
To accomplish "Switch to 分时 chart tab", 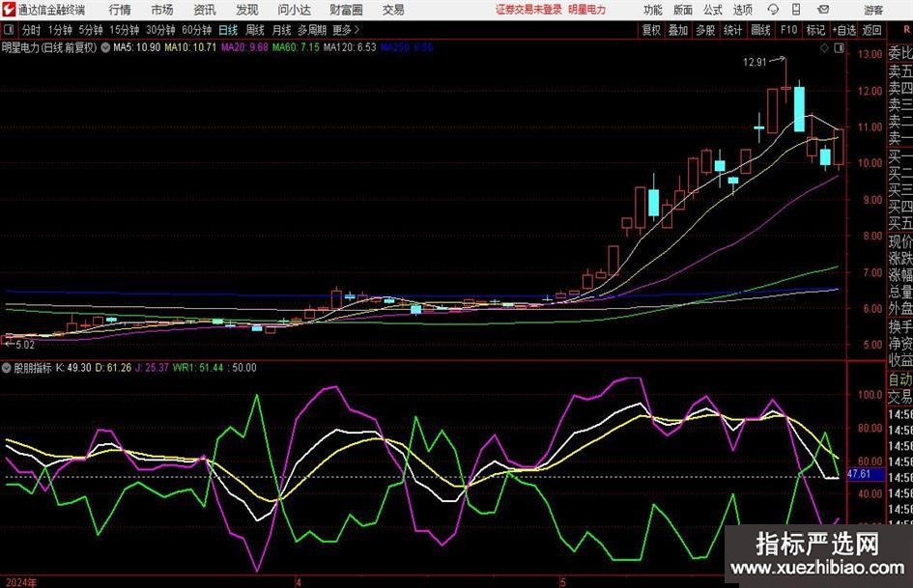I will [31, 30].
